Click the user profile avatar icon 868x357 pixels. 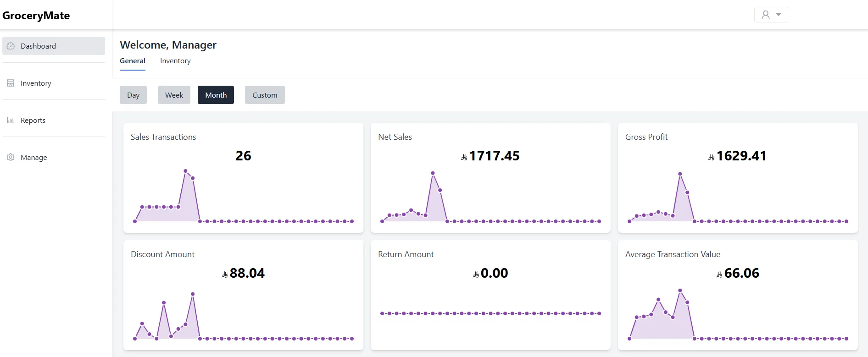[765, 15]
